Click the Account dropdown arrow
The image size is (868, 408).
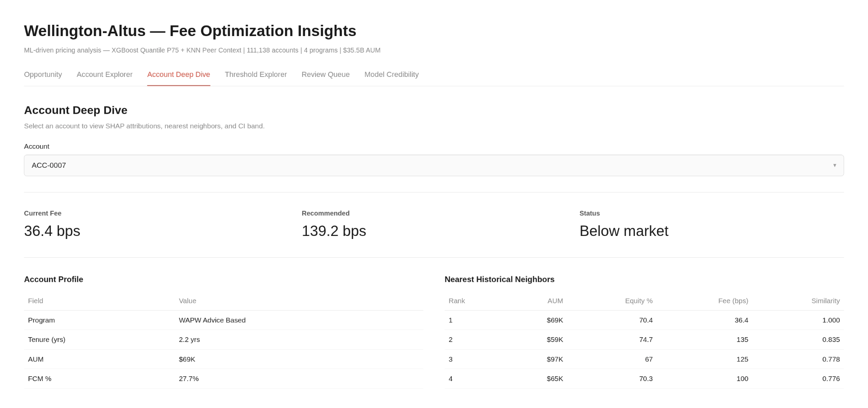coord(835,165)
